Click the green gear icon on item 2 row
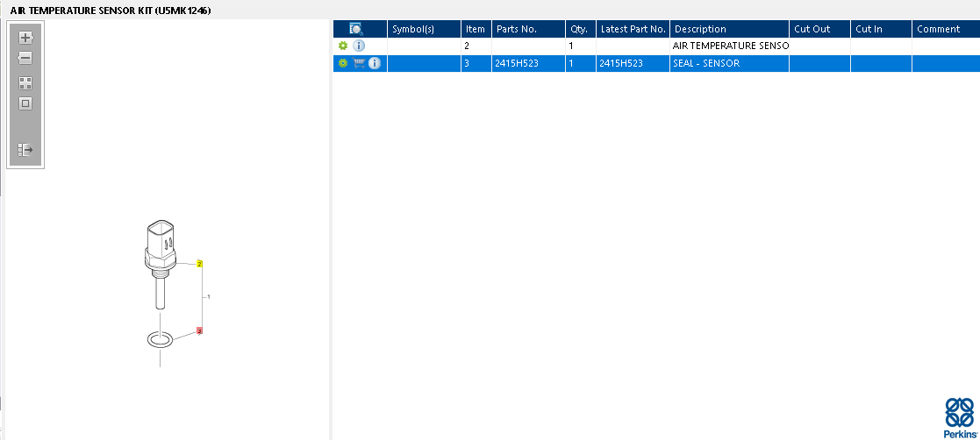This screenshot has height=440, width=980. point(342,46)
